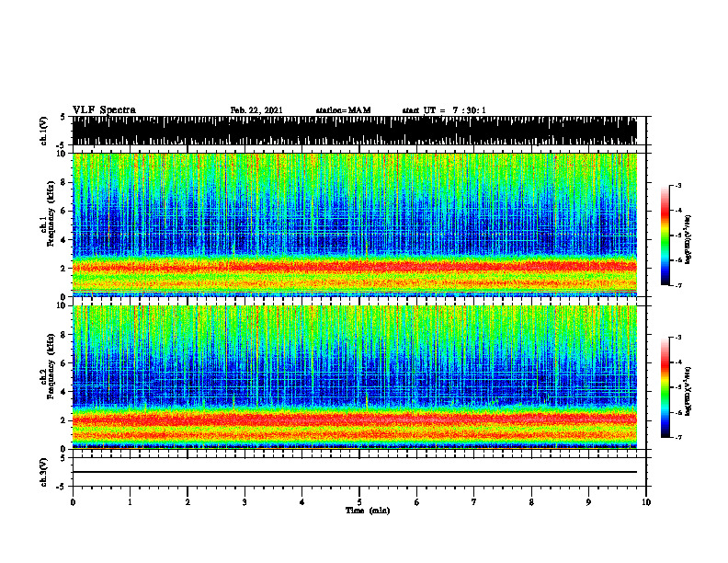Click the 'VLF Spectra' title text
Viewport: 728px width, 563px height.
click(x=104, y=110)
